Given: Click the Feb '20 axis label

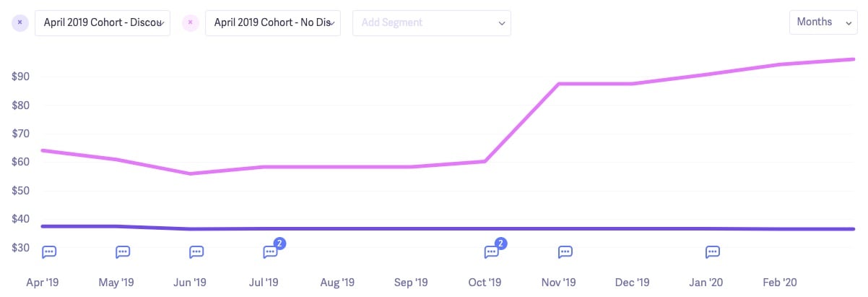Looking at the screenshot, I should [x=779, y=283].
